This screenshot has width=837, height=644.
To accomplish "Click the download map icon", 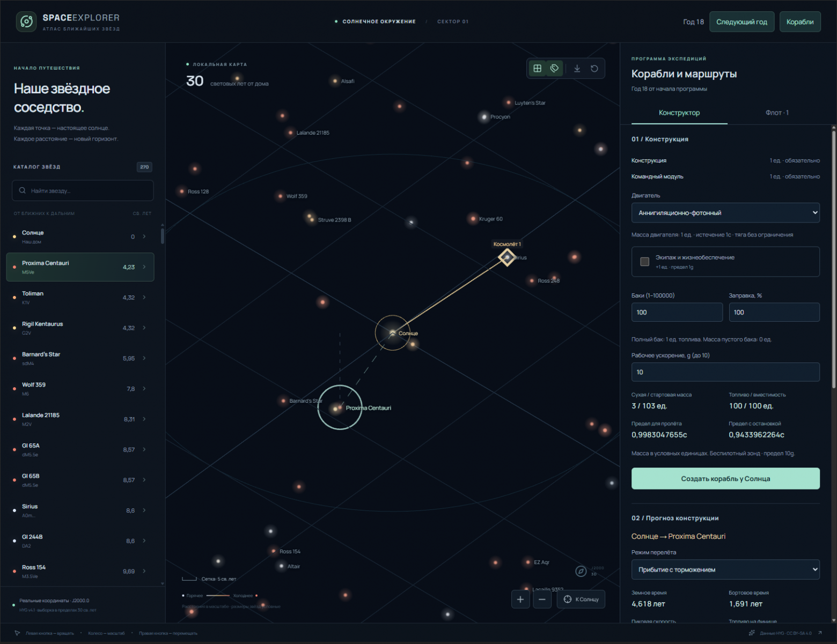I will coord(577,68).
